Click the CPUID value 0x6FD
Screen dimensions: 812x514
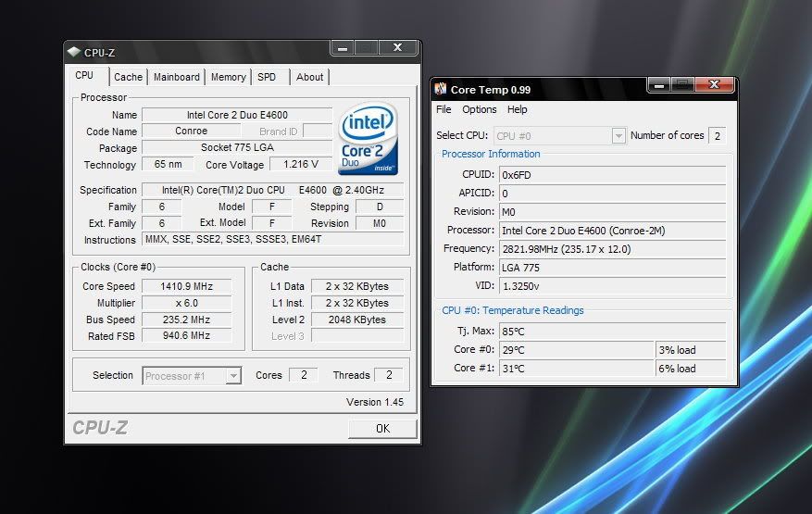point(612,175)
